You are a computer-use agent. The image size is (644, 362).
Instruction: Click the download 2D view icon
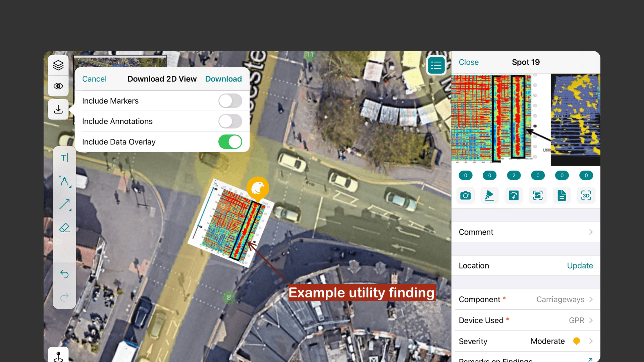pyautogui.click(x=58, y=109)
